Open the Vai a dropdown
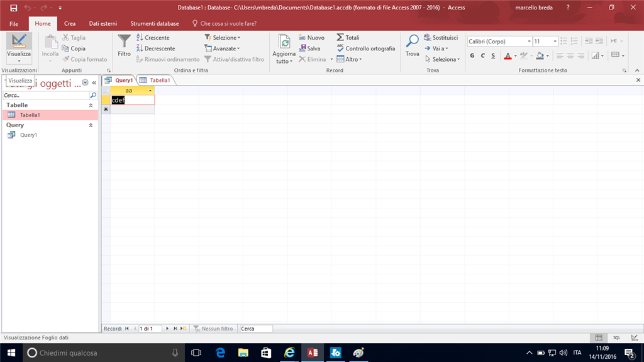644x362 pixels. (436, 48)
